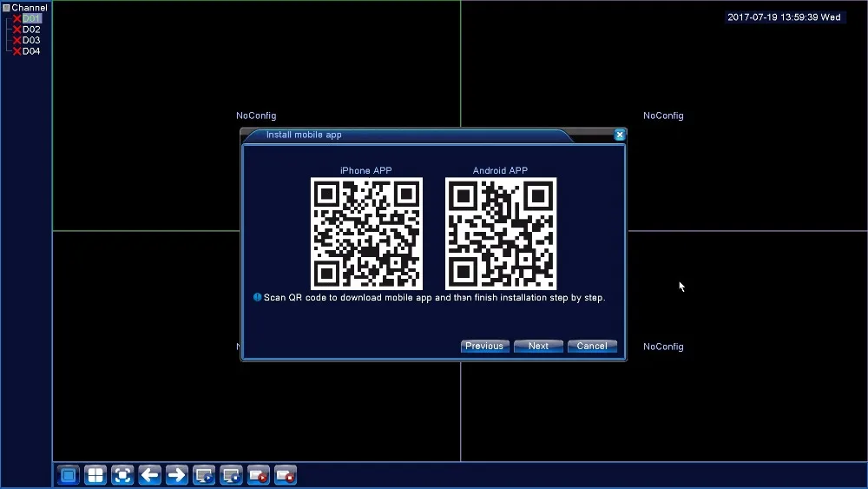The image size is (868, 489).
Task: Stop preview with monitor stop icon
Action: 231,475
